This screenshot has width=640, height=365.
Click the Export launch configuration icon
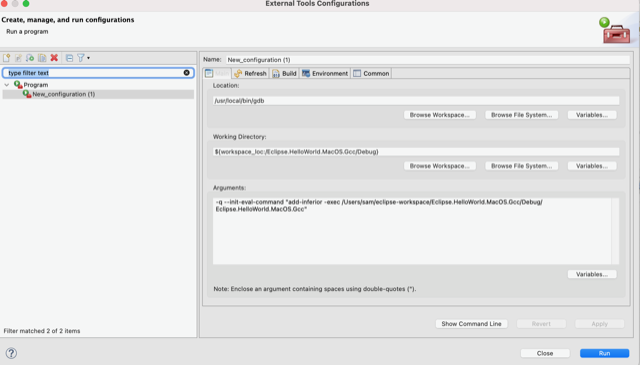point(30,58)
